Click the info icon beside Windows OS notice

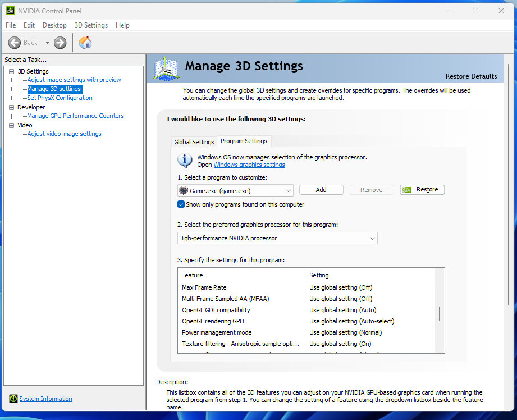point(185,161)
